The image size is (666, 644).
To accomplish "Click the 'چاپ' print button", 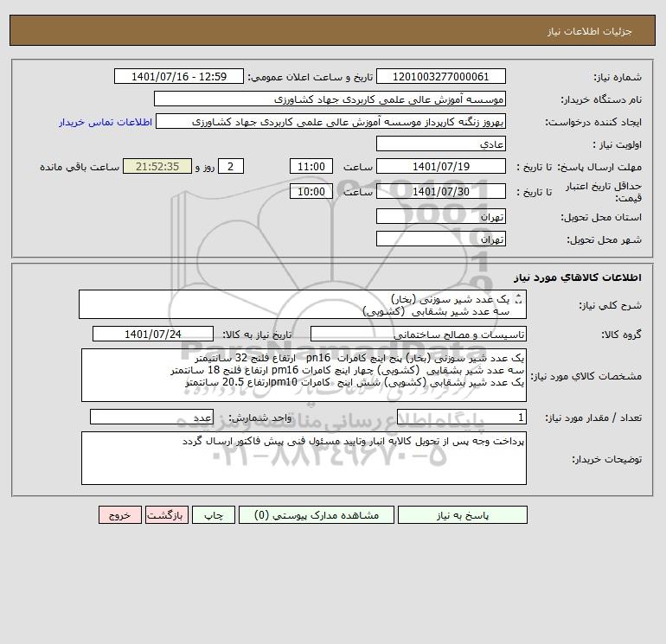I will pyautogui.click(x=214, y=515).
